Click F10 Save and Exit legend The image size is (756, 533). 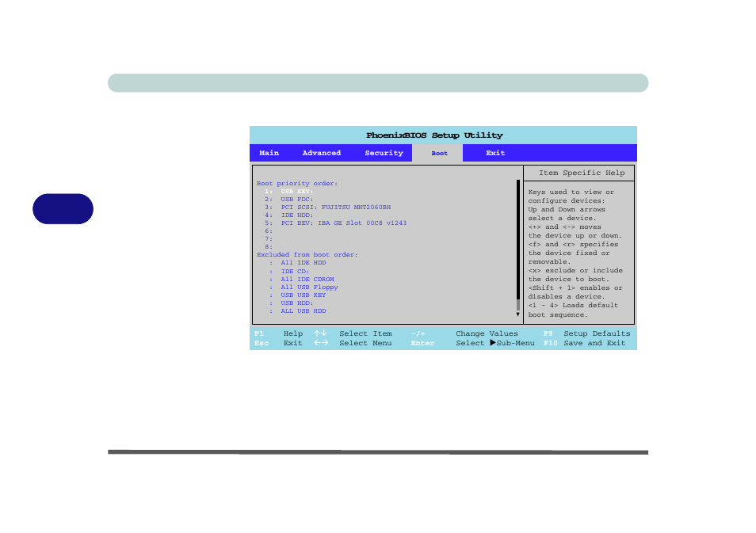pos(584,343)
